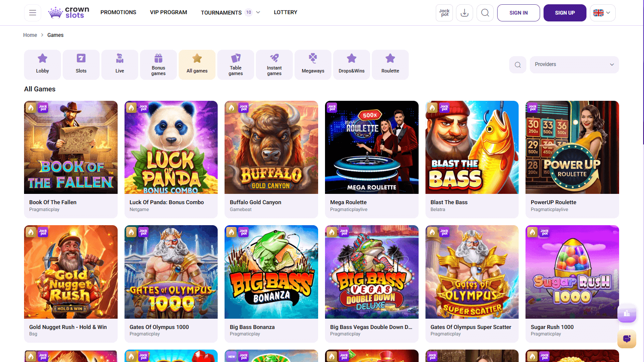The image size is (644, 362).
Task: Open the Live games category
Action: 119,64
